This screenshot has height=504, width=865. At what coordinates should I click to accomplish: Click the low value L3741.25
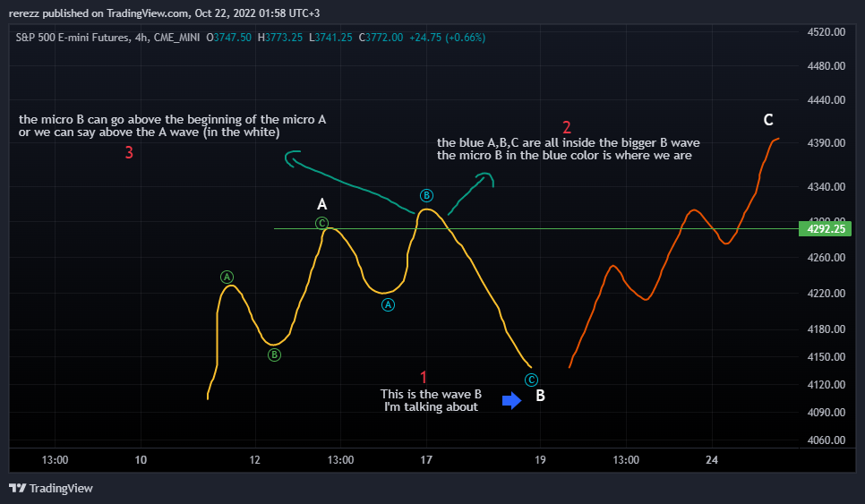click(x=330, y=38)
